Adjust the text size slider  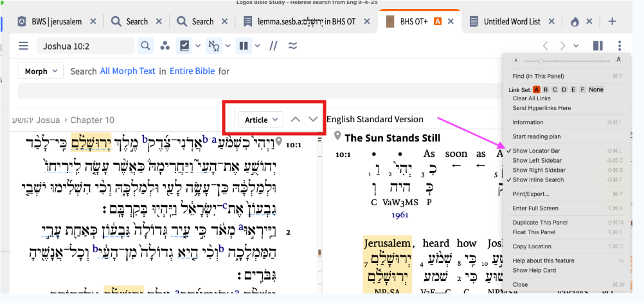[x=567, y=61]
